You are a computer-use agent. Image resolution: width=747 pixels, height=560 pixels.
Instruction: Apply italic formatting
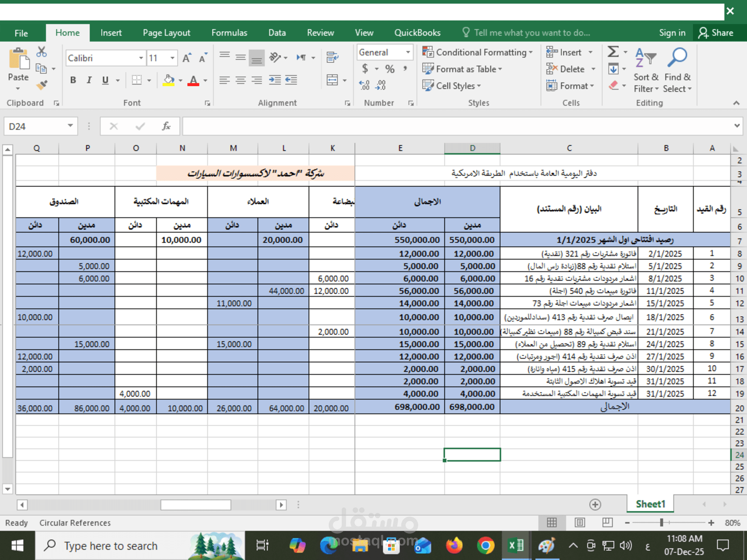point(89,80)
